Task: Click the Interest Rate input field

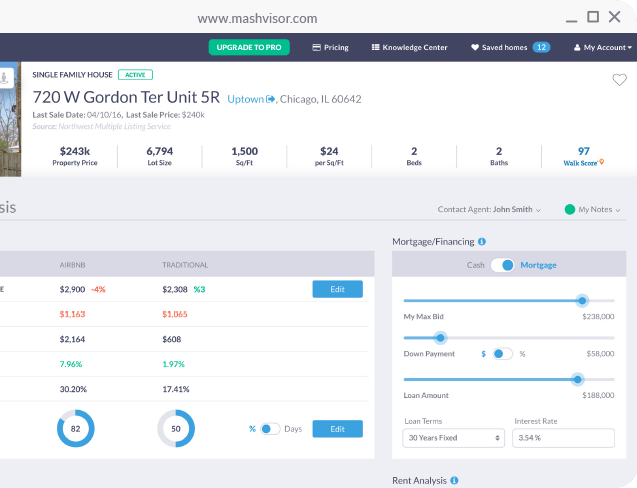Action: click(563, 438)
